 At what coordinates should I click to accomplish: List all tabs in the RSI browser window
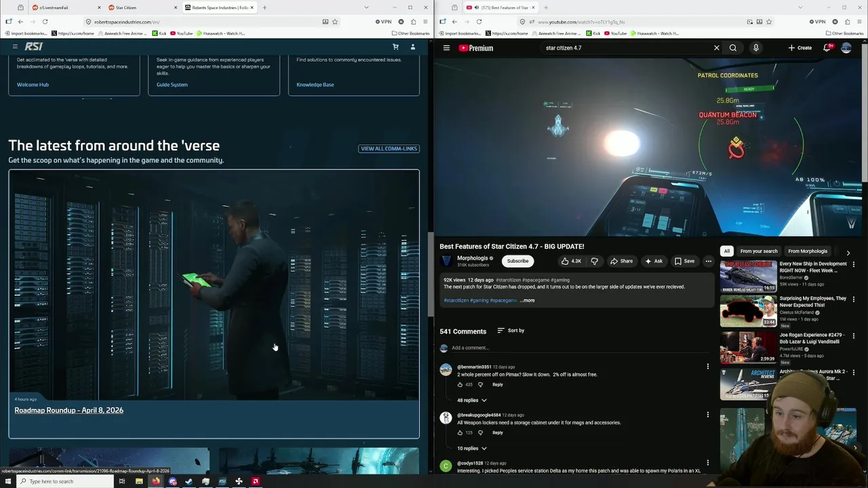coord(367,7)
